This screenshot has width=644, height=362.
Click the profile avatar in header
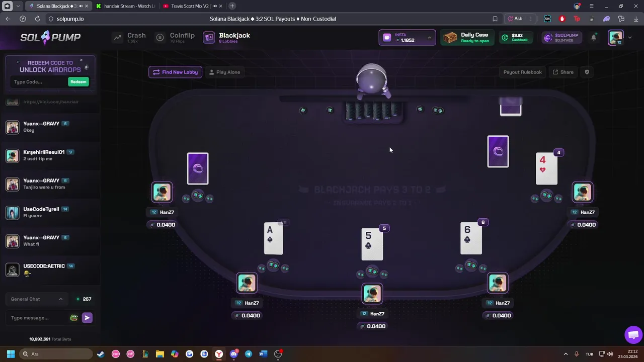tap(616, 38)
